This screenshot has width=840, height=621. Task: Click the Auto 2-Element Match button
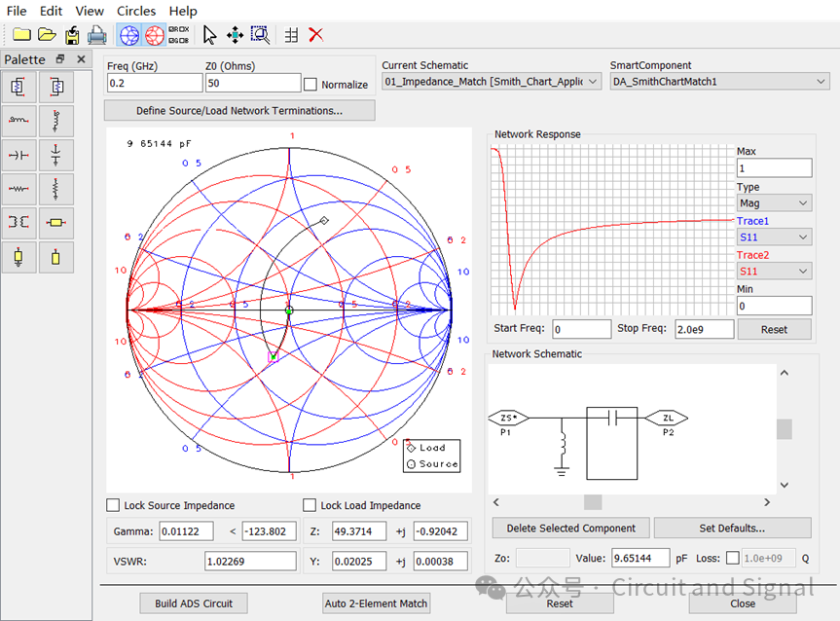pyautogui.click(x=376, y=603)
